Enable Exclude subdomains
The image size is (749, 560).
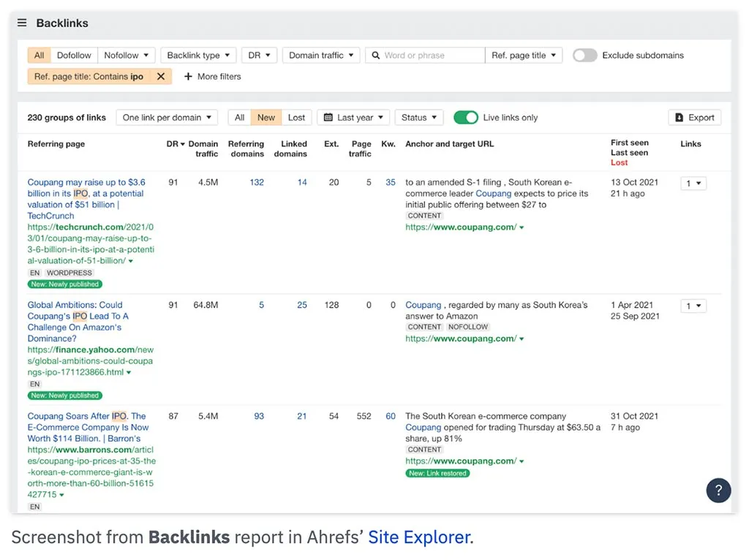[584, 55]
